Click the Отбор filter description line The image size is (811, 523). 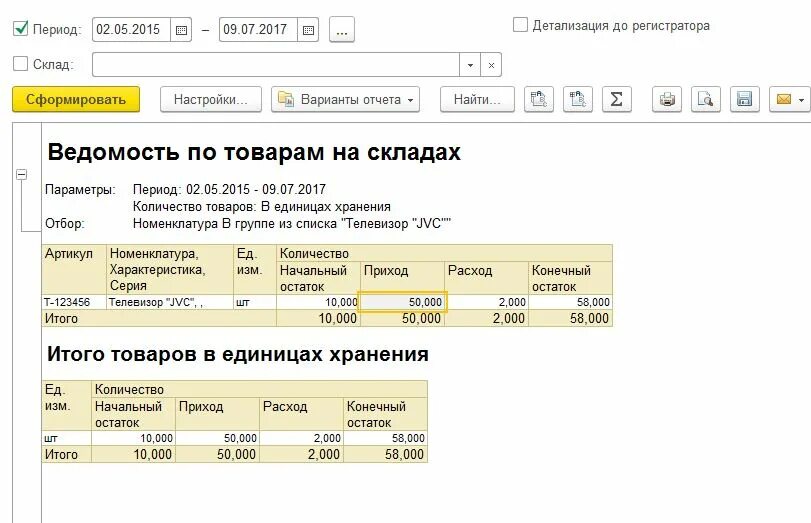click(x=292, y=223)
